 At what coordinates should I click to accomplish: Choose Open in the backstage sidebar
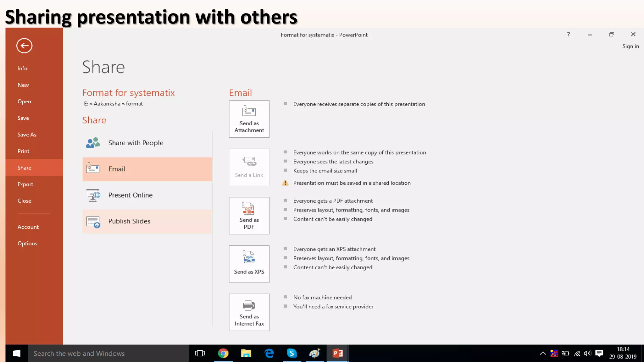tap(24, 101)
